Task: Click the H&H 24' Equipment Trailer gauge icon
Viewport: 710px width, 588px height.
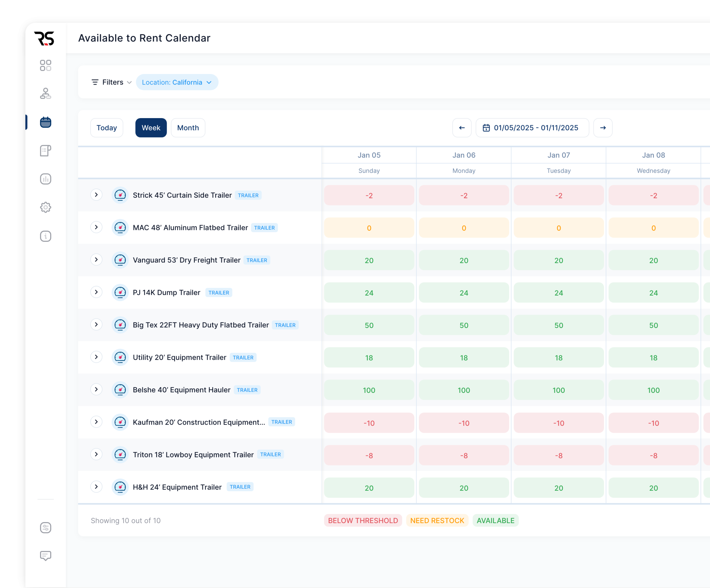Action: click(x=120, y=487)
